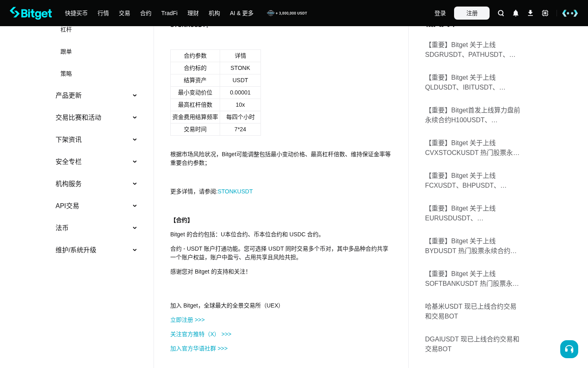Click the 立即注册 >>> link
The height and width of the screenshot is (368, 588).
tap(187, 320)
